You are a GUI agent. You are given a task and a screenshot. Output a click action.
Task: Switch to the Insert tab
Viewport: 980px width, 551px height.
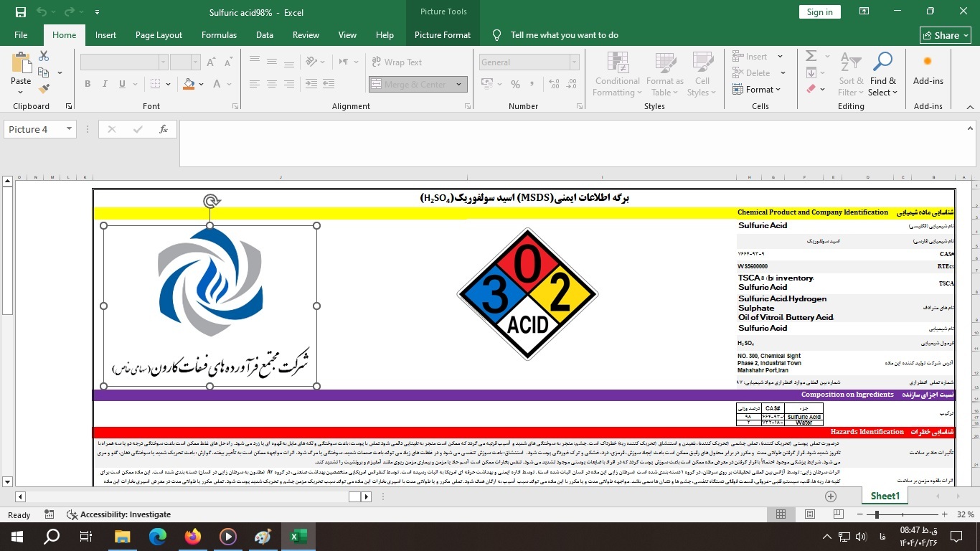[x=105, y=34]
